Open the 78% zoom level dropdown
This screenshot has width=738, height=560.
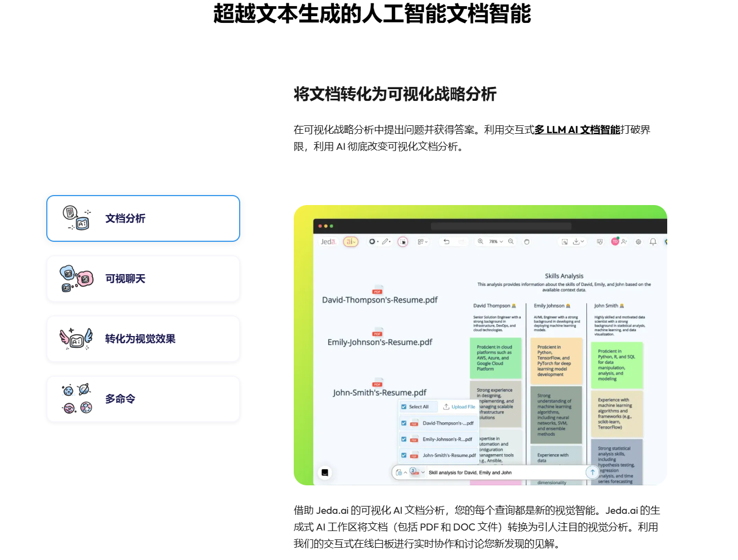pos(496,242)
